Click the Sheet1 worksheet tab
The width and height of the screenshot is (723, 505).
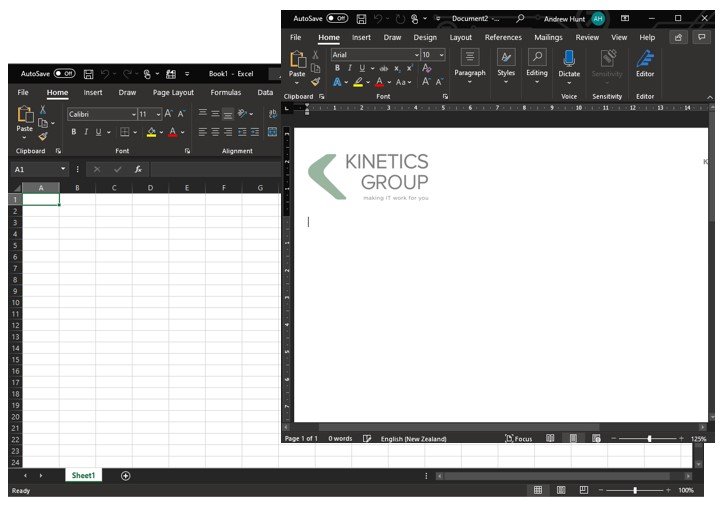[x=83, y=475]
